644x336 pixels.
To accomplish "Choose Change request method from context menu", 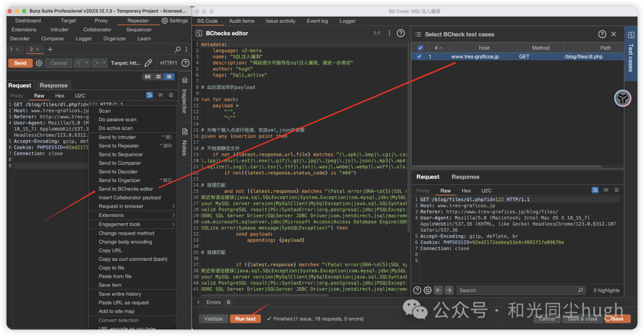I will [x=126, y=233].
